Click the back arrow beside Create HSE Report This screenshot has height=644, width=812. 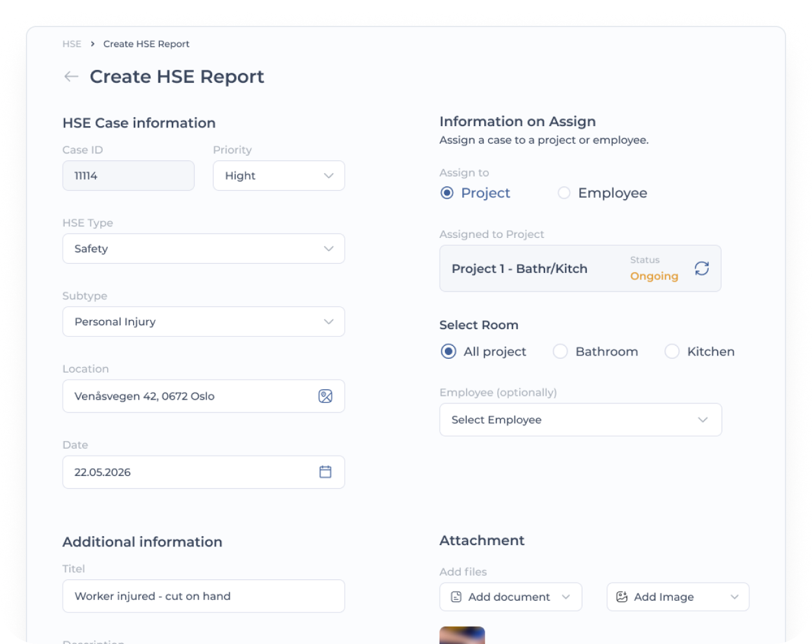coord(71,76)
